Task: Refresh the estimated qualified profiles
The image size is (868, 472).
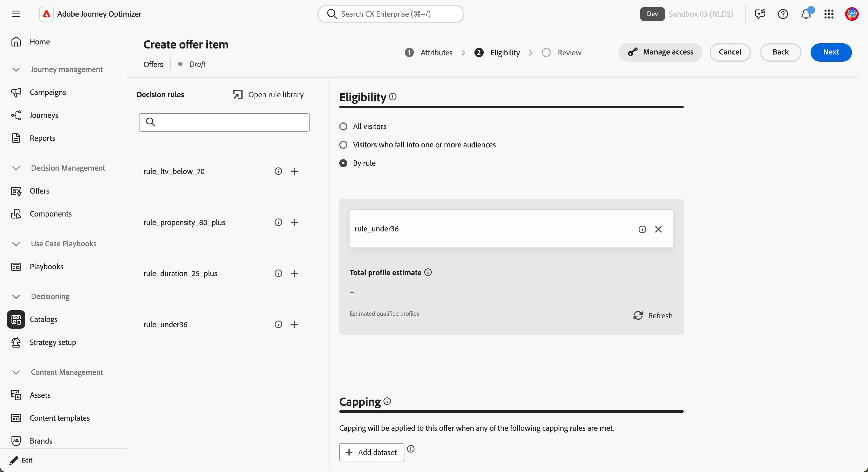Action: click(x=653, y=315)
